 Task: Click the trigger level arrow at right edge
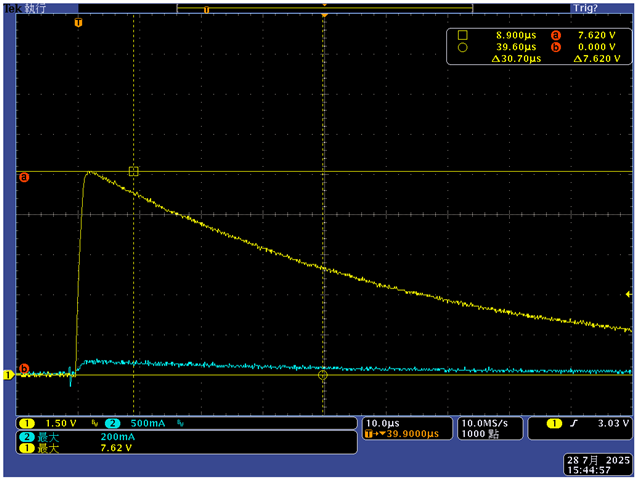point(628,294)
